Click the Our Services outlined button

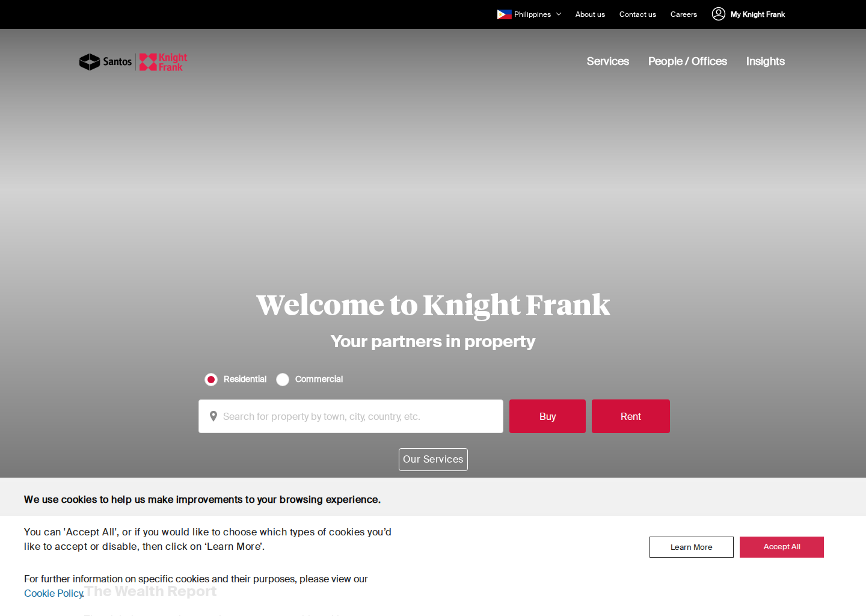point(433,460)
